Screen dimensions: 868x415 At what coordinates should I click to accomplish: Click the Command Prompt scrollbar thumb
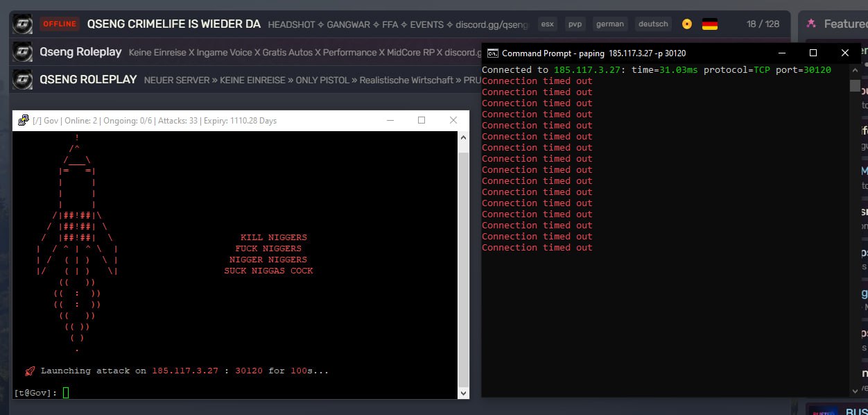855,86
